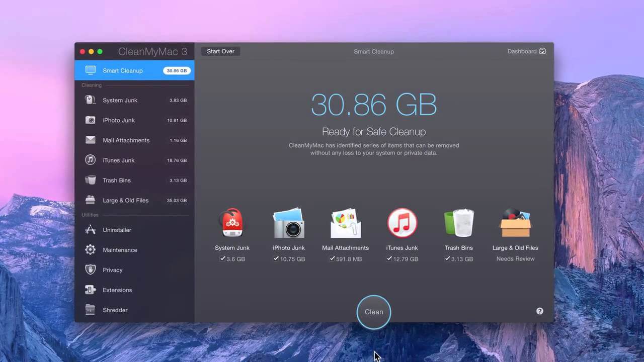Toggle the Trash Bins 3.13 GB checkbox
The width and height of the screenshot is (644, 362).
[x=447, y=258]
